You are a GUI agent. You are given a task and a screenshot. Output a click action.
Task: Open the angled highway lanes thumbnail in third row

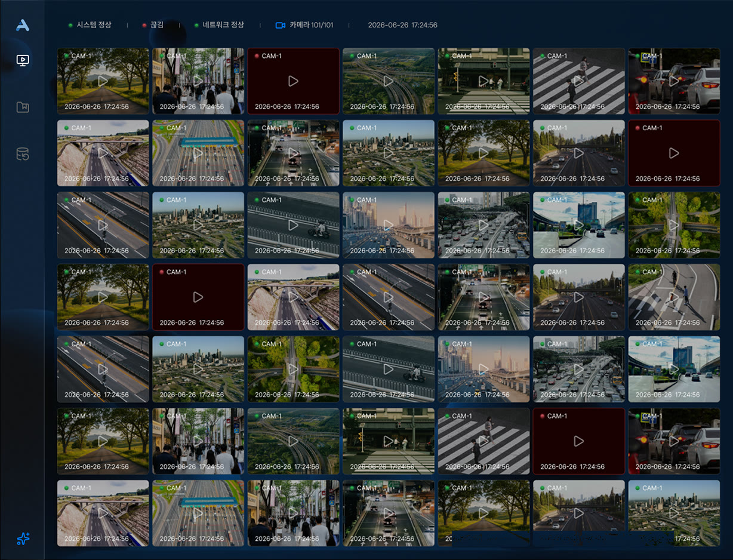[x=103, y=225]
